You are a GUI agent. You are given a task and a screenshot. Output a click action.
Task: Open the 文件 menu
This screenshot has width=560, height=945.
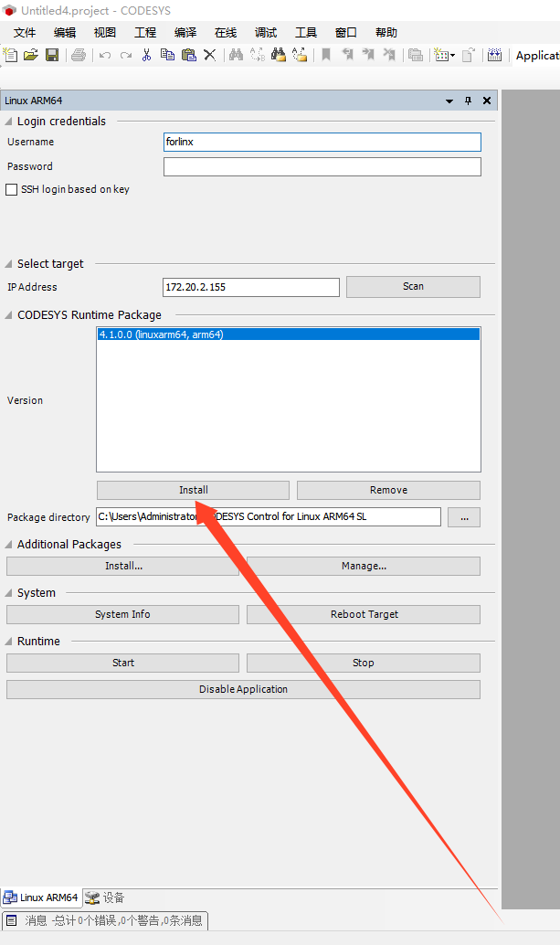(25, 33)
